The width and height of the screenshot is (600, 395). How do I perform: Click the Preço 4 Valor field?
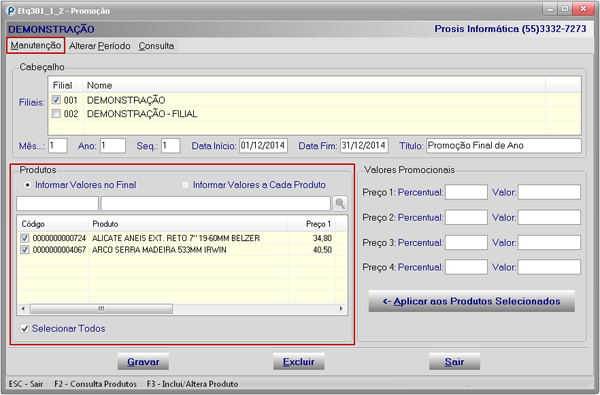coord(549,267)
